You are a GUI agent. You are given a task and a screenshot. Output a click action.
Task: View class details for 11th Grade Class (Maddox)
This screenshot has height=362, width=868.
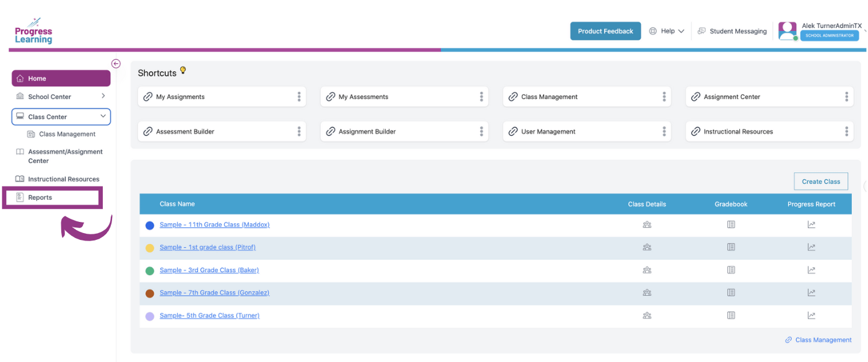[x=647, y=224]
